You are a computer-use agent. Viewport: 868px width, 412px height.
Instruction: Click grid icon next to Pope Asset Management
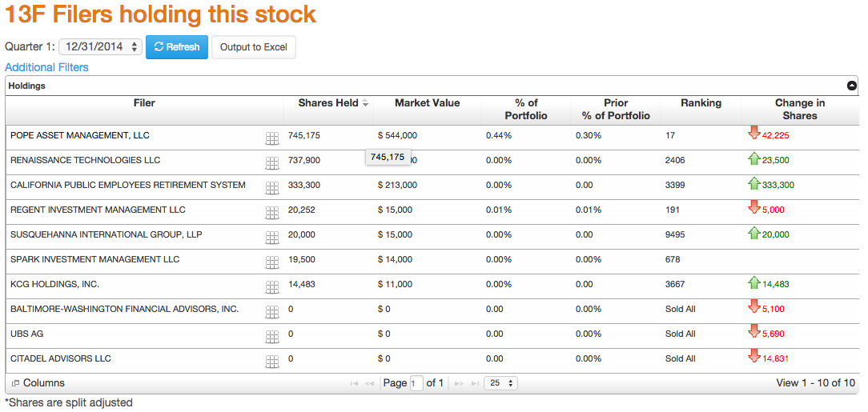pyautogui.click(x=271, y=138)
